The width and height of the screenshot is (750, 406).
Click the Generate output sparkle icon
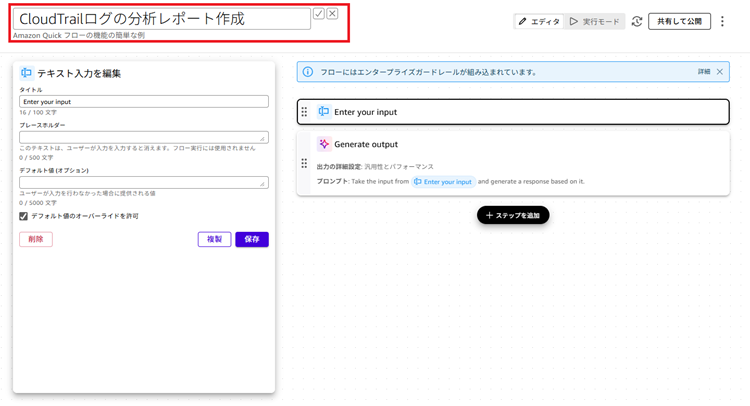[x=324, y=144]
